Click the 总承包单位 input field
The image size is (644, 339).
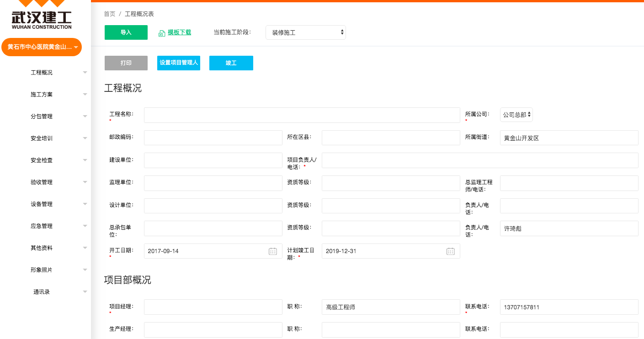coord(213,228)
